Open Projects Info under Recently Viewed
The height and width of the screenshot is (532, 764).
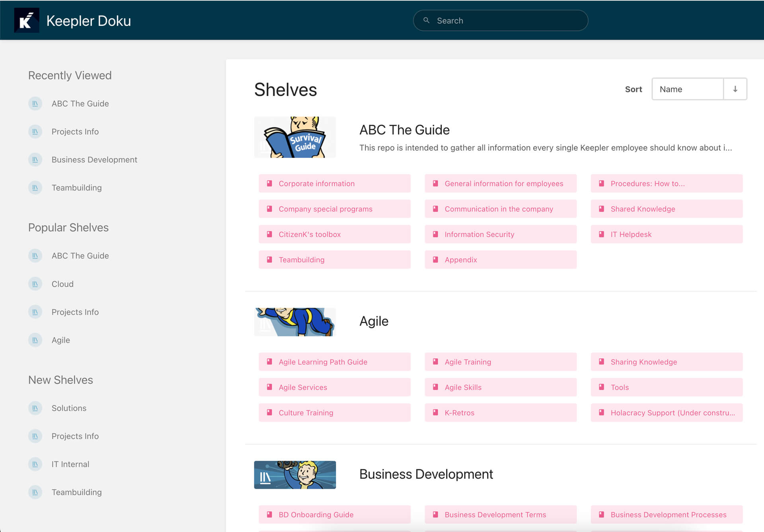pos(75,132)
